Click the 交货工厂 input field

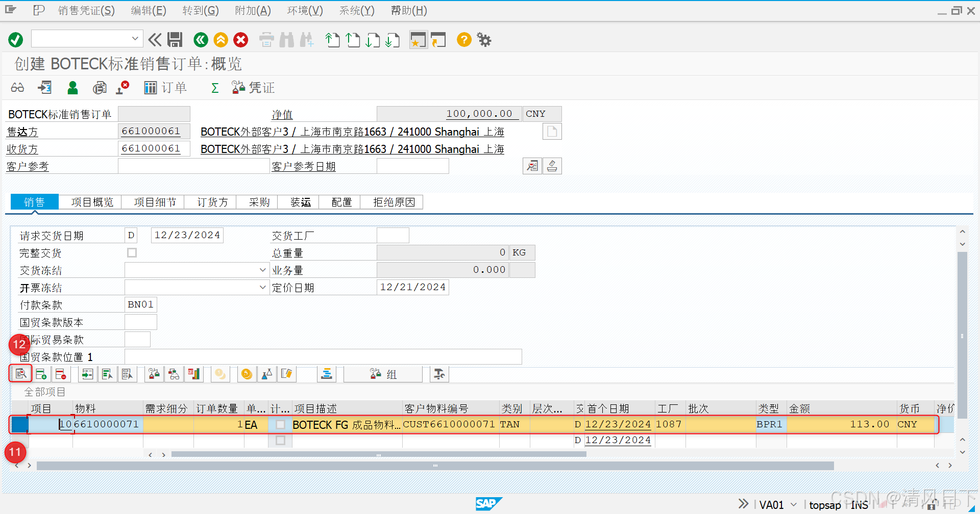[x=393, y=235]
